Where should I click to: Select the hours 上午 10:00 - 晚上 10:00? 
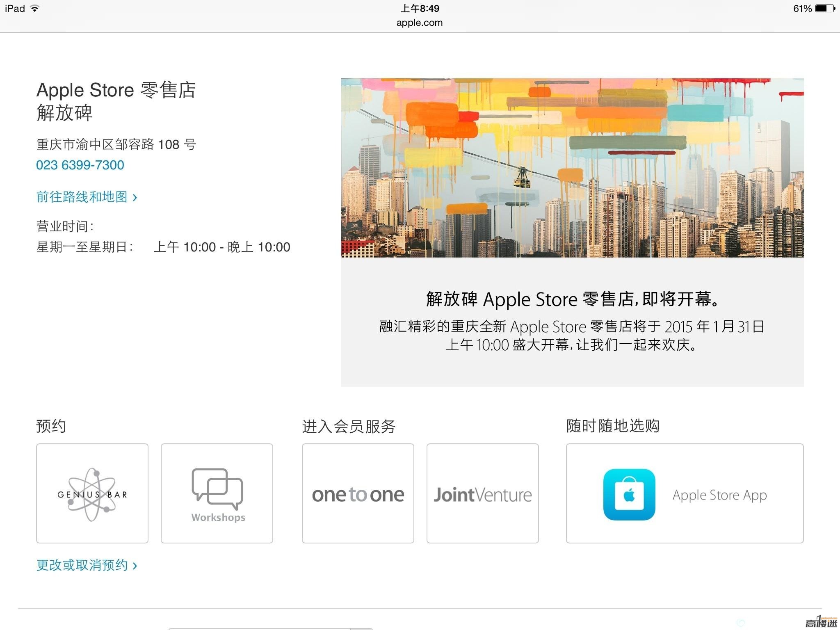click(222, 247)
